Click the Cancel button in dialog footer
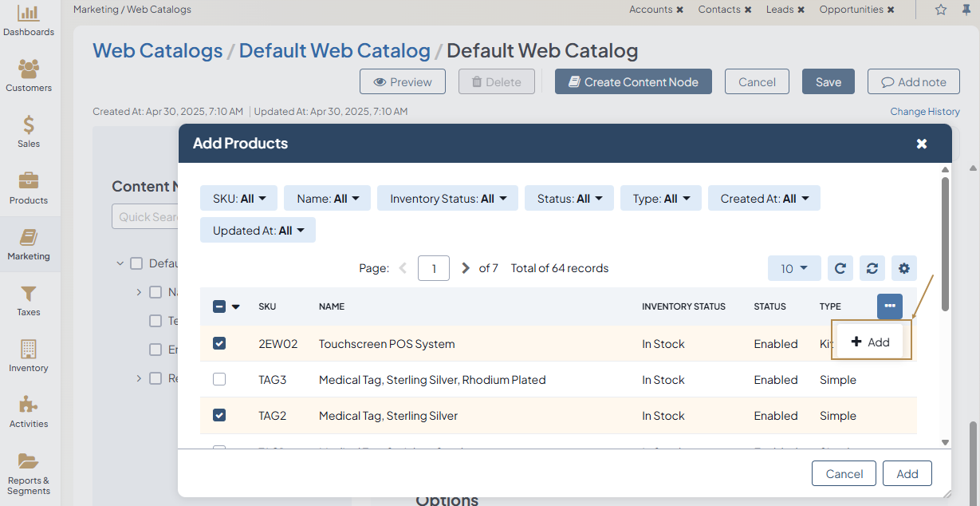Image resolution: width=980 pixels, height=506 pixels. (844, 473)
